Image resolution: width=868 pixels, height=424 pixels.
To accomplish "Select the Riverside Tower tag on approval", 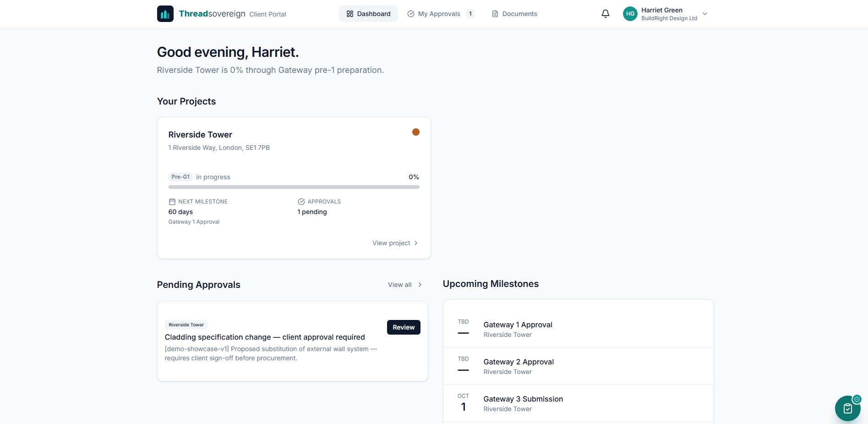I will (186, 325).
